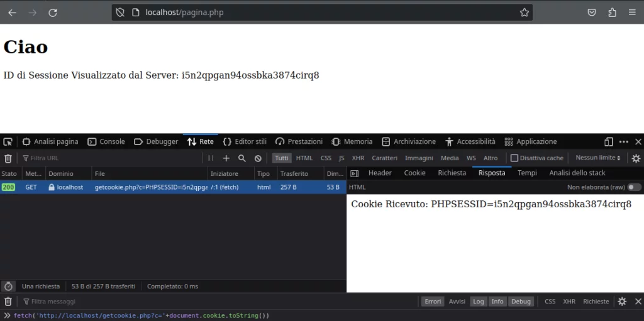Viewport: 644px width, 321px height.
Task: Open network settings gear
Action: (636, 158)
